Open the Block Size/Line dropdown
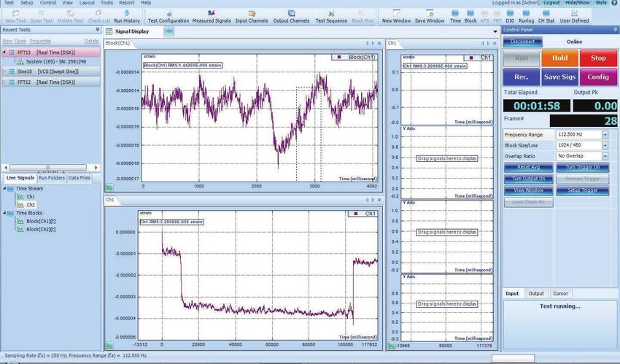620x364 pixels. coord(605,145)
